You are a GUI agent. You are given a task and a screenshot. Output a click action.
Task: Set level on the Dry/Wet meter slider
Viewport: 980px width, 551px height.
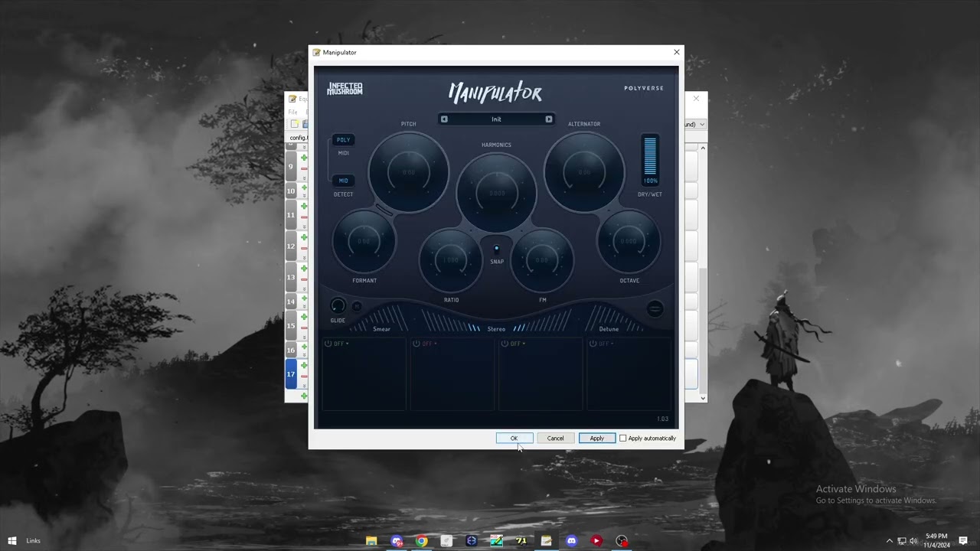(650, 157)
